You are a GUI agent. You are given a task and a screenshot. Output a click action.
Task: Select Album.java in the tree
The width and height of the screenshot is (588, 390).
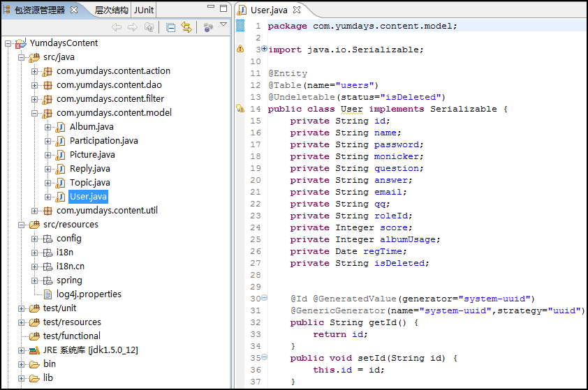click(91, 127)
